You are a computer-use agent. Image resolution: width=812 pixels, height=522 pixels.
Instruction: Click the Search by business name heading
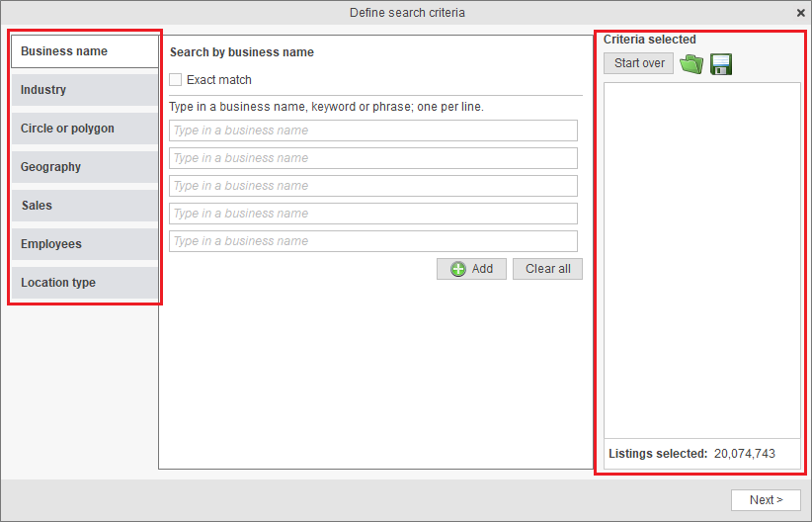[242, 52]
